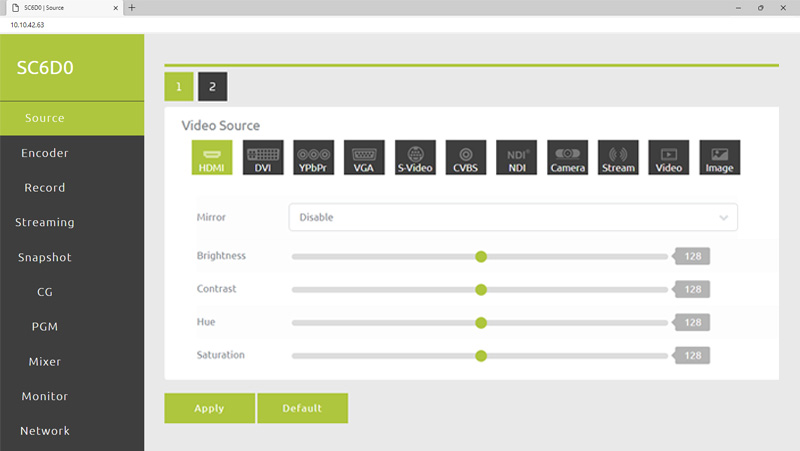Click the Contrast value field showing 128
The height and width of the screenshot is (451, 800).
click(694, 289)
